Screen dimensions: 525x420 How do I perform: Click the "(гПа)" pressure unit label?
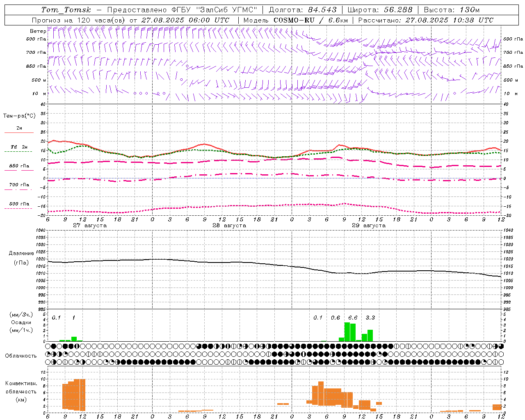tap(21, 262)
